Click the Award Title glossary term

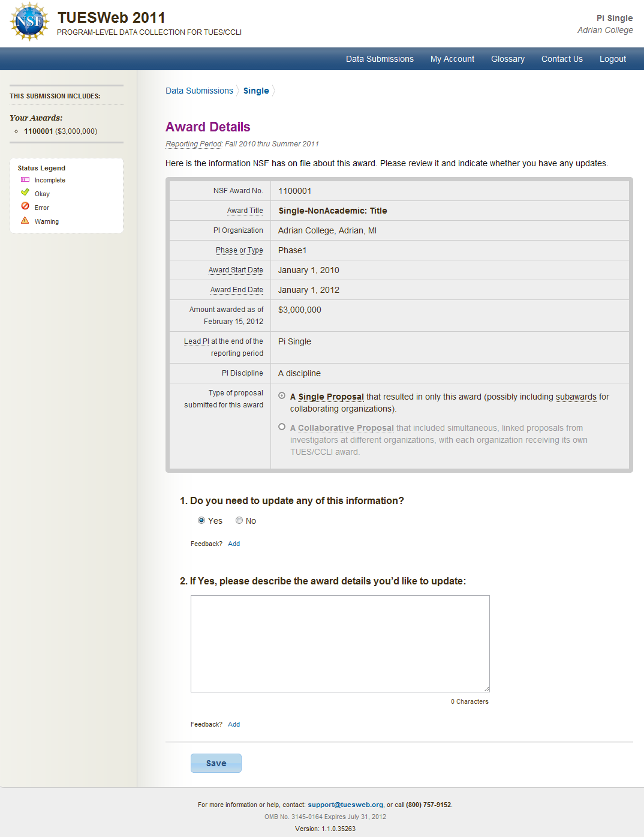coord(245,211)
